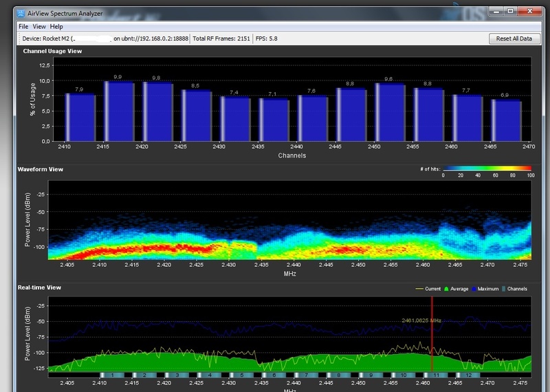Click the 9.9 usage bar near 2415
Image resolution: width=550 pixels, height=392 pixels.
[118, 111]
